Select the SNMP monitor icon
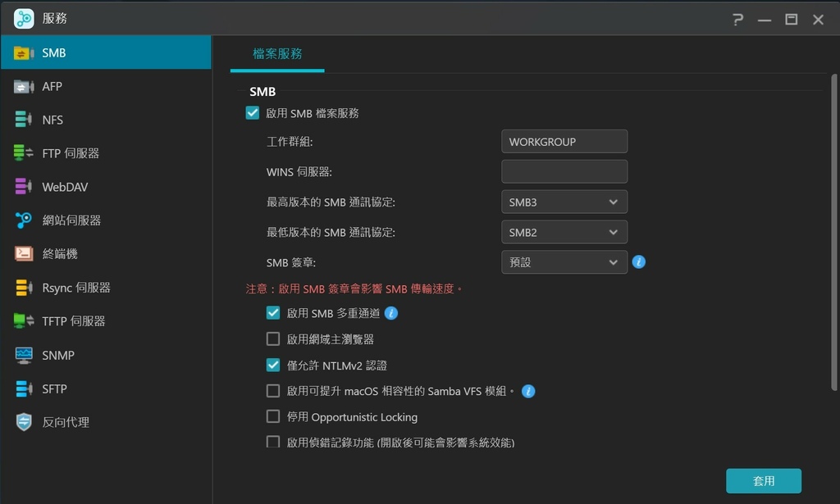840x504 pixels. click(24, 356)
